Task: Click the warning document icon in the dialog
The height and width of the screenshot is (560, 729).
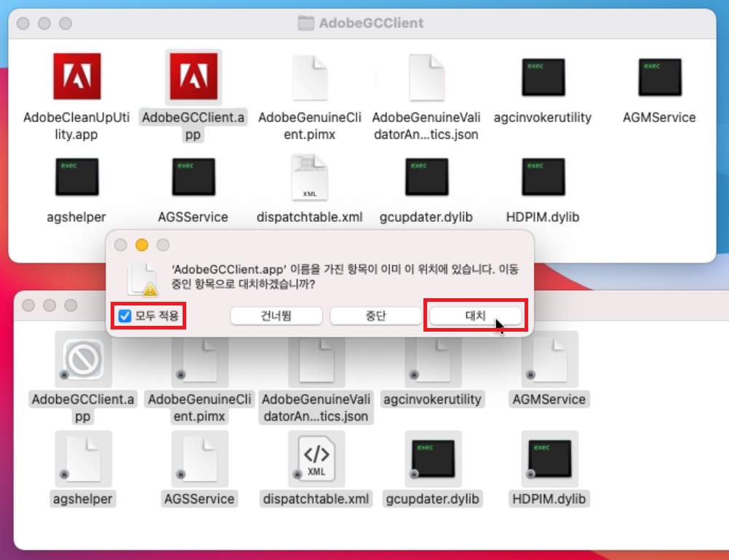Action: [143, 279]
